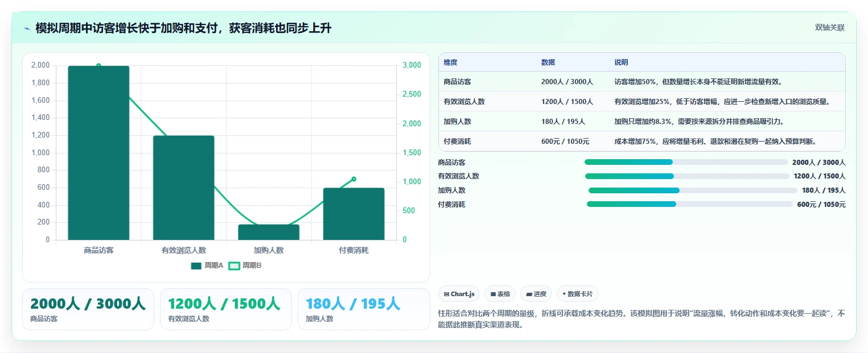Toggle the 周期A legend item
This screenshot has height=353, width=868.
point(207,265)
